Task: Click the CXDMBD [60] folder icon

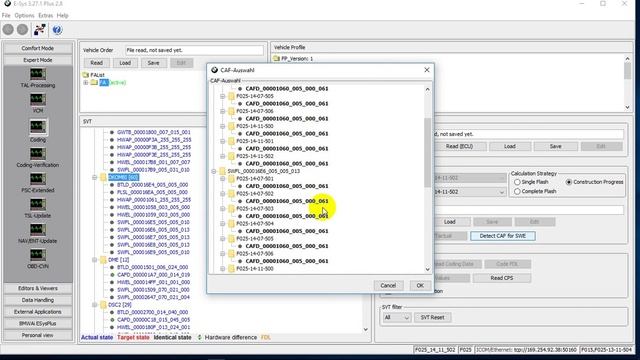Action: 103,178
